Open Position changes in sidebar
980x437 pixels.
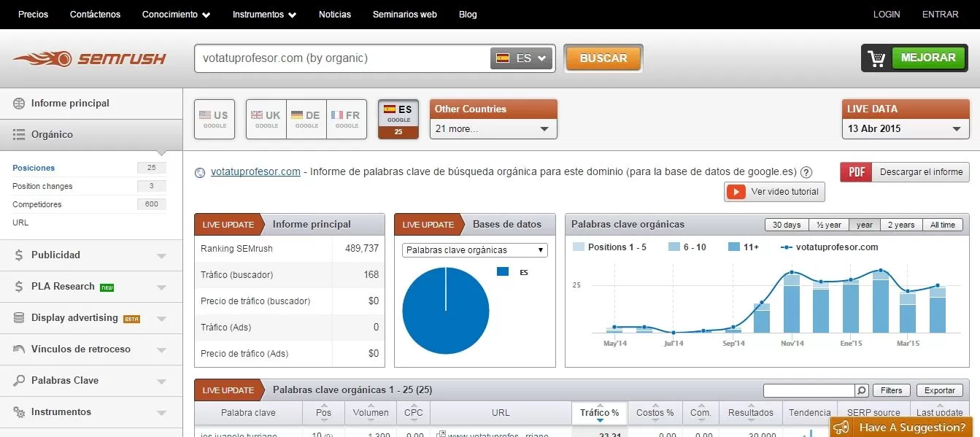[42, 186]
